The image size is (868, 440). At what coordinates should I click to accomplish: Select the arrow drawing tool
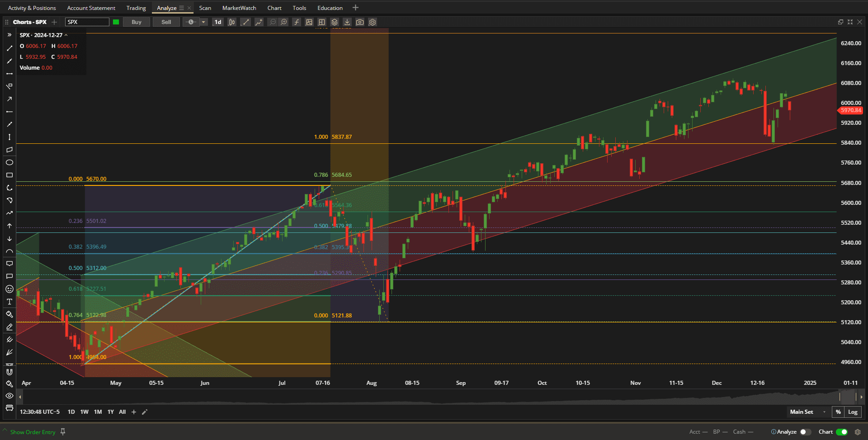9,99
